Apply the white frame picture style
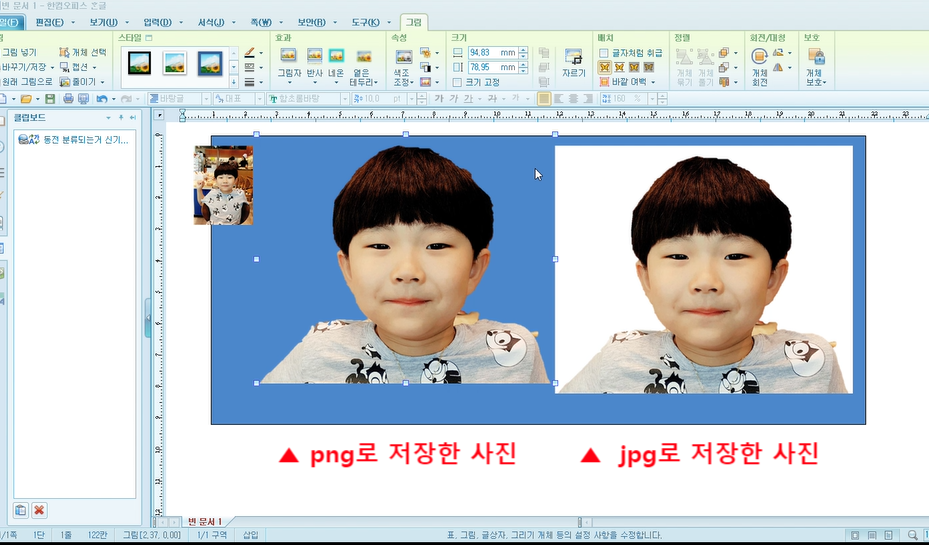 [x=175, y=63]
